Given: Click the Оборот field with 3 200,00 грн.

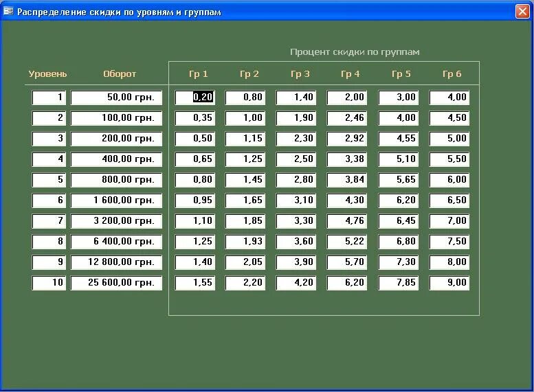Looking at the screenshot, I should [x=116, y=221].
